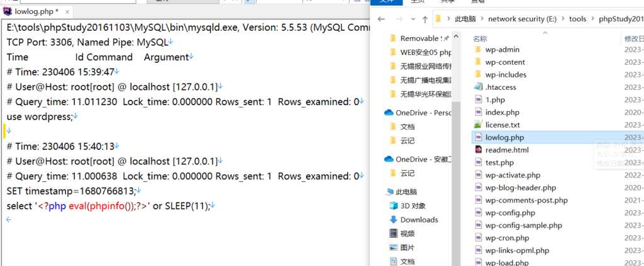Viewport: 644px width, 266px height.
Task: Open the wp-admin folder icon
Action: (477, 50)
